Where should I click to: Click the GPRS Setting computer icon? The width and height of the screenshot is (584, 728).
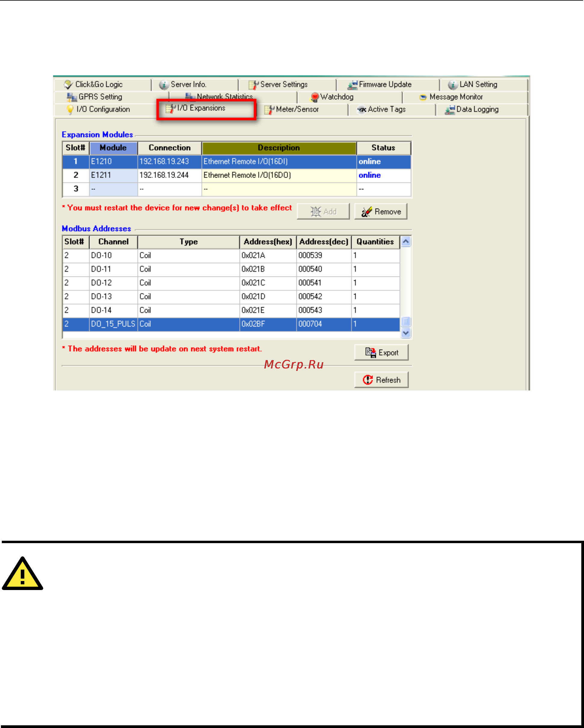[x=72, y=97]
